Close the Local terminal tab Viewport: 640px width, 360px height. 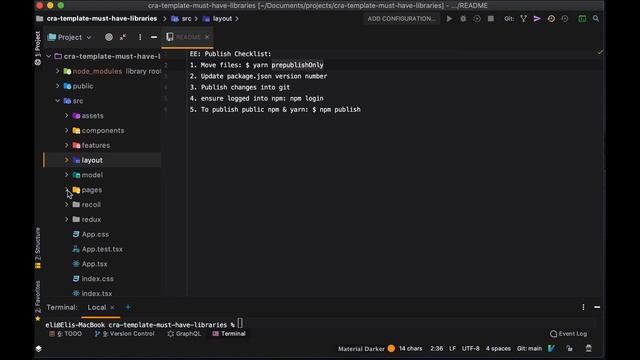tap(112, 307)
